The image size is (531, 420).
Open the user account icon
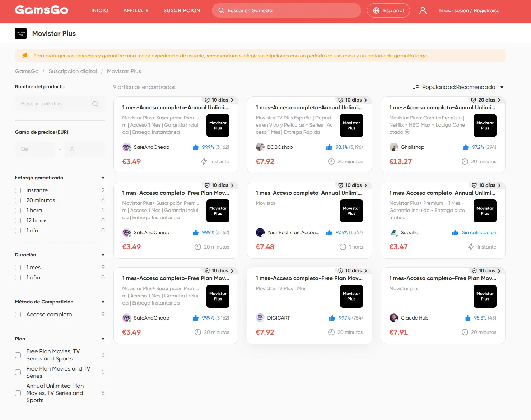423,10
